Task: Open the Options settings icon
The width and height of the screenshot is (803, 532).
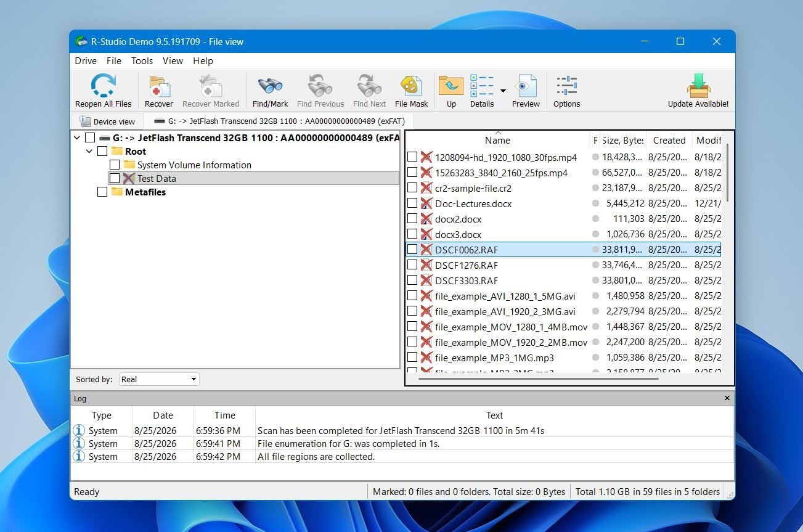Action: (566, 86)
